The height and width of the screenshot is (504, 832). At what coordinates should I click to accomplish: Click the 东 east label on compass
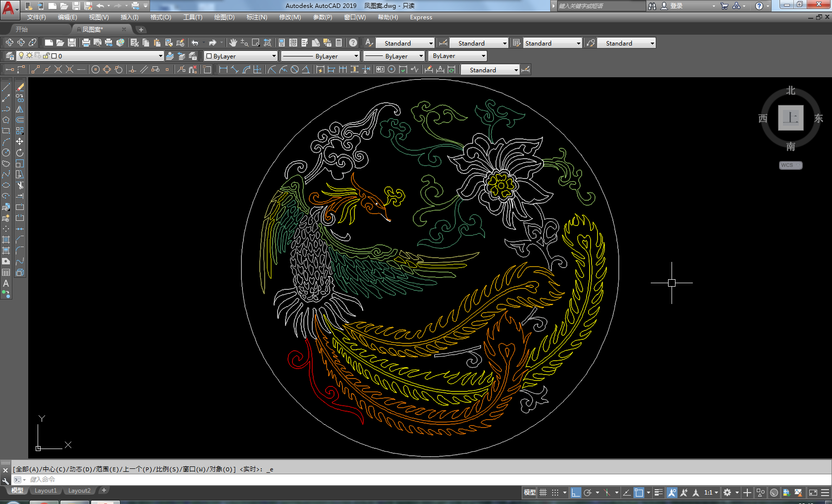coord(818,118)
